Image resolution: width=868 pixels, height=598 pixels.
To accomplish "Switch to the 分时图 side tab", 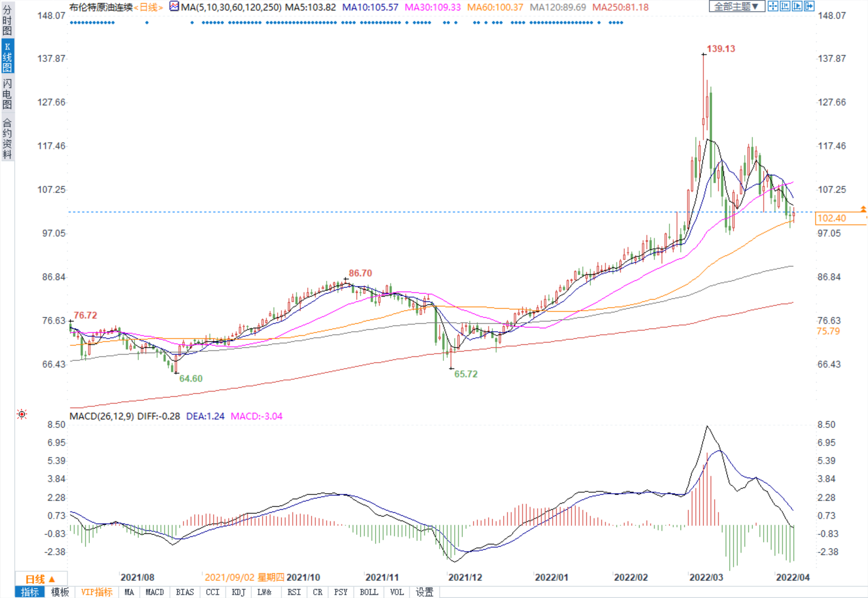I will point(7,20).
